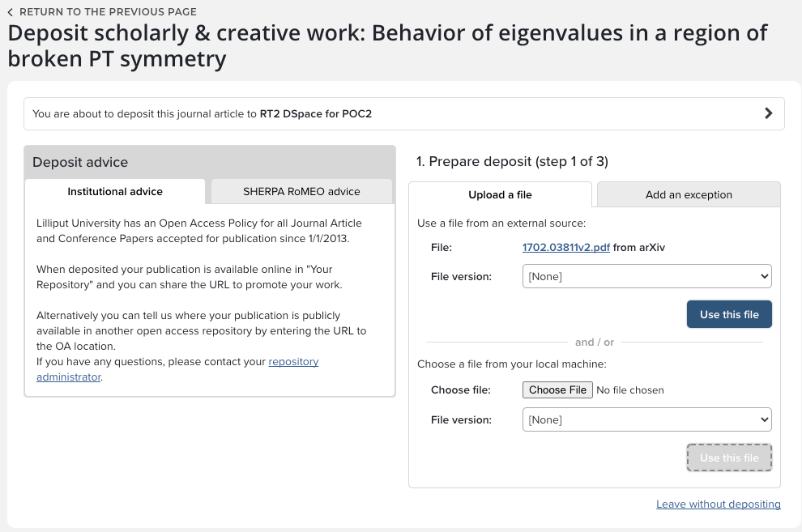This screenshot has width=802, height=532.
Task: Click the Prepare deposit step 1 heading
Action: (x=512, y=161)
